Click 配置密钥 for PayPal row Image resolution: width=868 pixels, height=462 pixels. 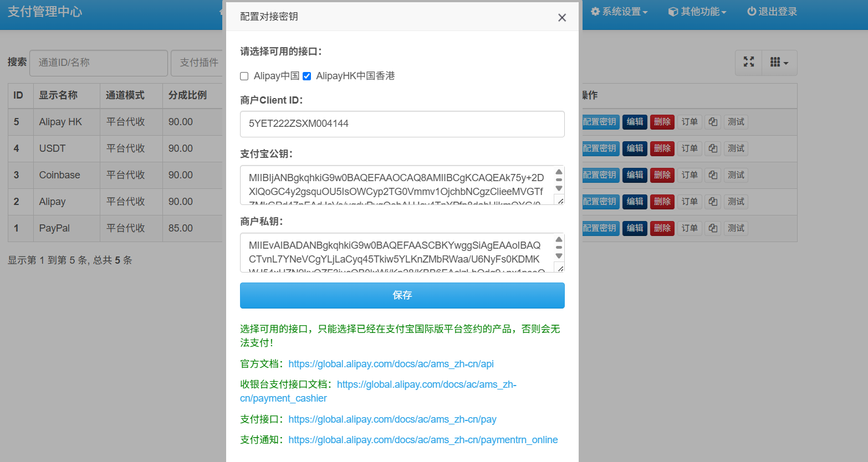600,228
